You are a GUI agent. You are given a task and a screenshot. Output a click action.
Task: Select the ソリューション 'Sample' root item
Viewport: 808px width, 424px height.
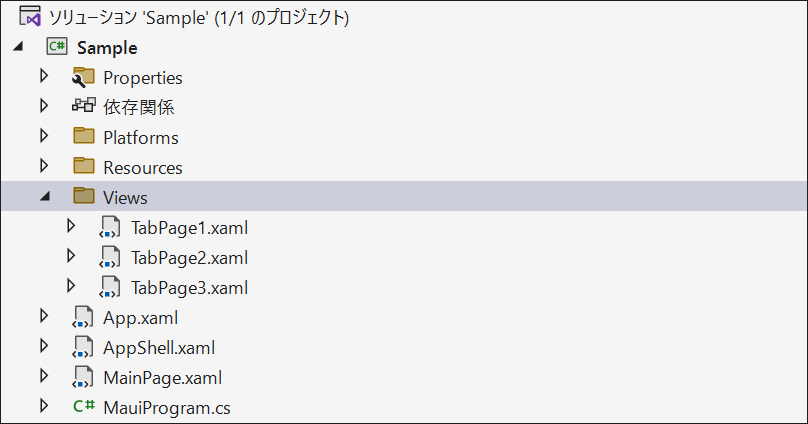click(x=199, y=18)
